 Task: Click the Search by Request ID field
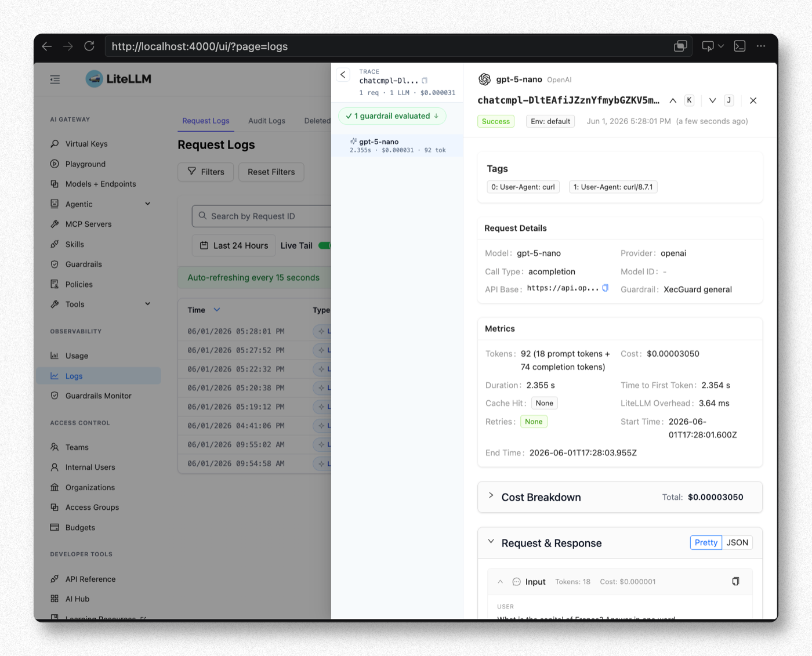coord(262,216)
